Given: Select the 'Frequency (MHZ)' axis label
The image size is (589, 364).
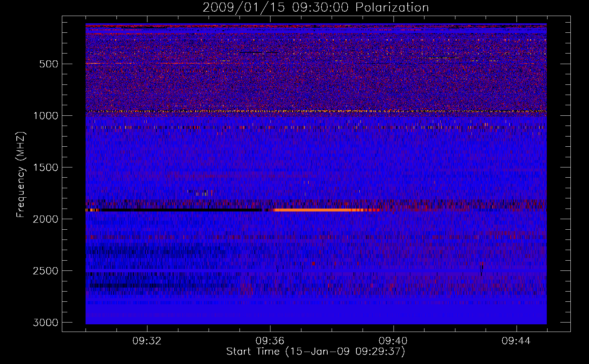Looking at the screenshot, I should coord(21,175).
